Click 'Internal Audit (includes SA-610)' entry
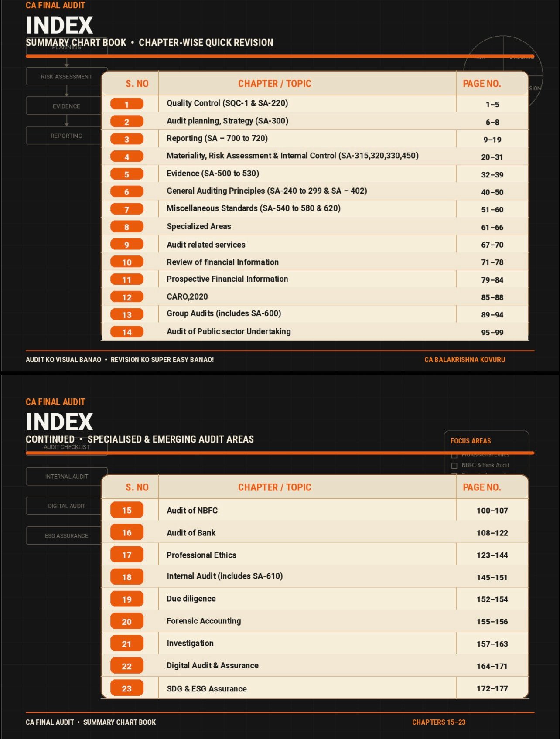This screenshot has width=560, height=739. coord(225,576)
